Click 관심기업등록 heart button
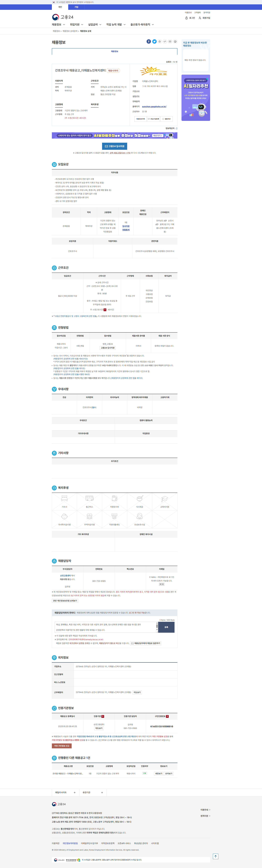The image size is (262, 868). click(x=153, y=119)
